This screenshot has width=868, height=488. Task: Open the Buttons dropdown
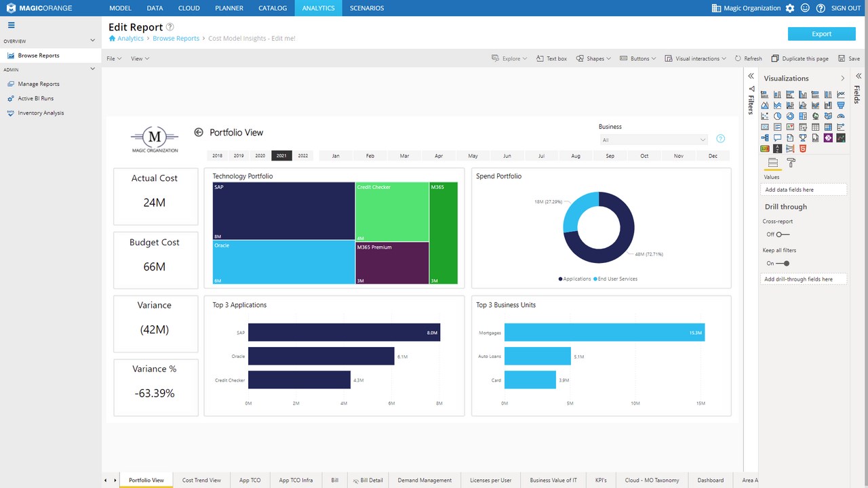coord(637,58)
